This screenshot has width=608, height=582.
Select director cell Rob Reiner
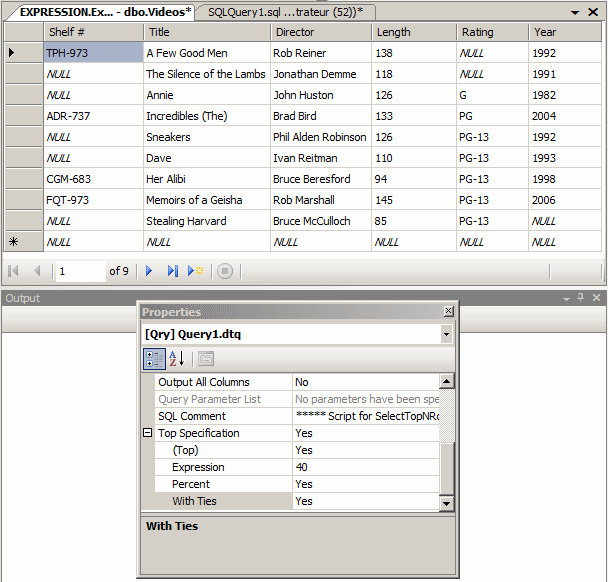(321, 52)
